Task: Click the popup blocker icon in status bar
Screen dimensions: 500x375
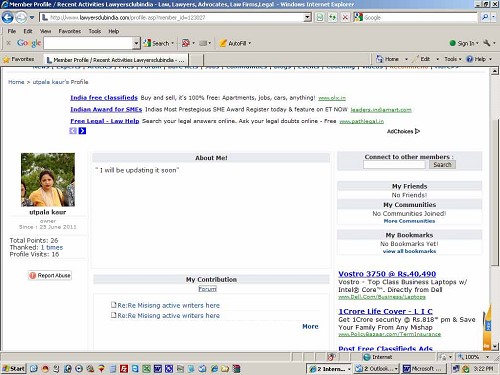Action: click(x=331, y=357)
